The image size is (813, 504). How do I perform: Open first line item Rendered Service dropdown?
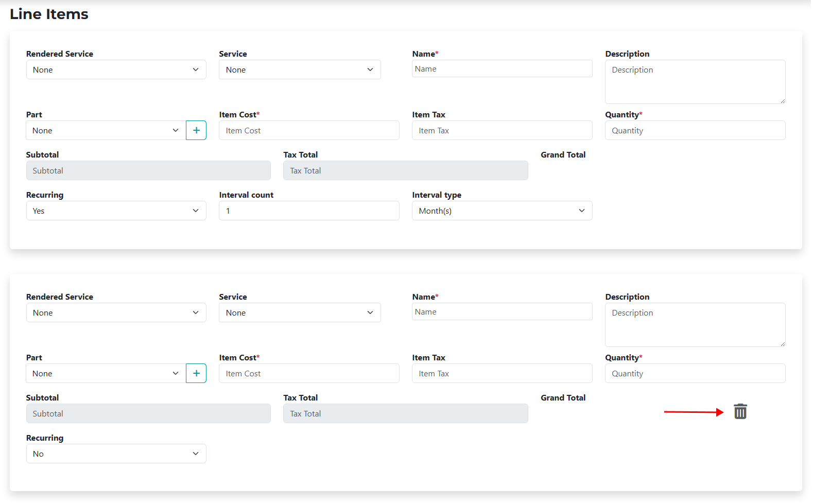tap(116, 69)
